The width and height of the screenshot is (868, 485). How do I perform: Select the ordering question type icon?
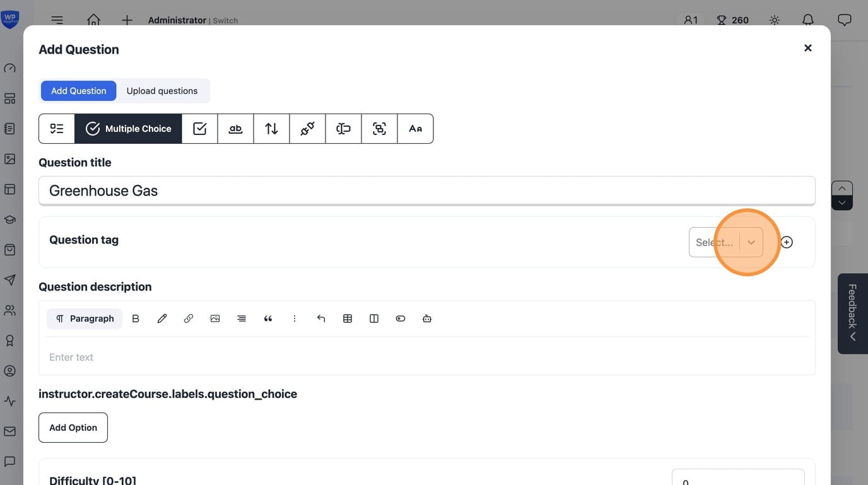tap(272, 129)
